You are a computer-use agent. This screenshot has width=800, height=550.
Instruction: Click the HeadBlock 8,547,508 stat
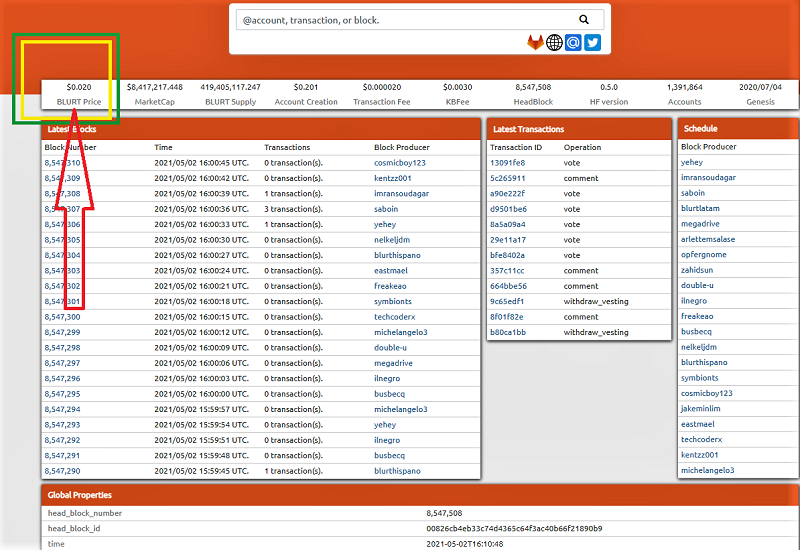tap(533, 94)
